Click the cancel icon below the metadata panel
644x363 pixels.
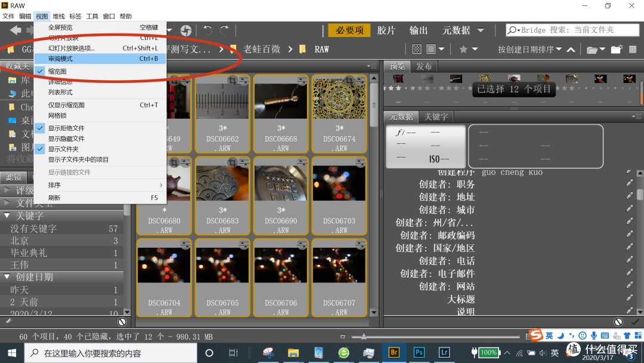[618, 322]
